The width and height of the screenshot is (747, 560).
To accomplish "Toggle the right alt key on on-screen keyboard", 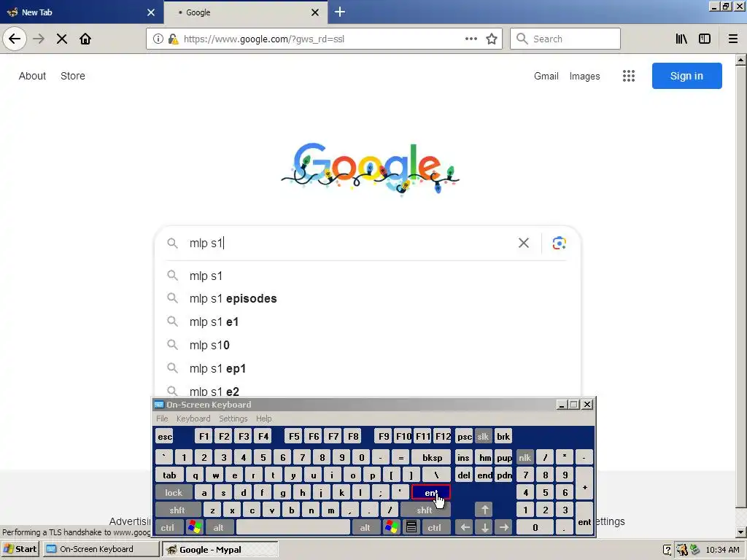I will click(365, 527).
